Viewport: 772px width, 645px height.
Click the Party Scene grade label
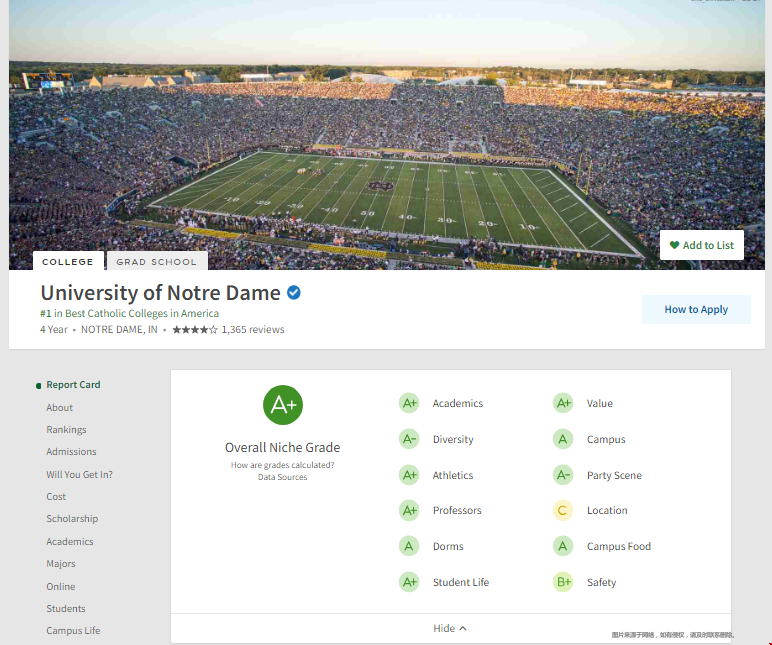[614, 475]
